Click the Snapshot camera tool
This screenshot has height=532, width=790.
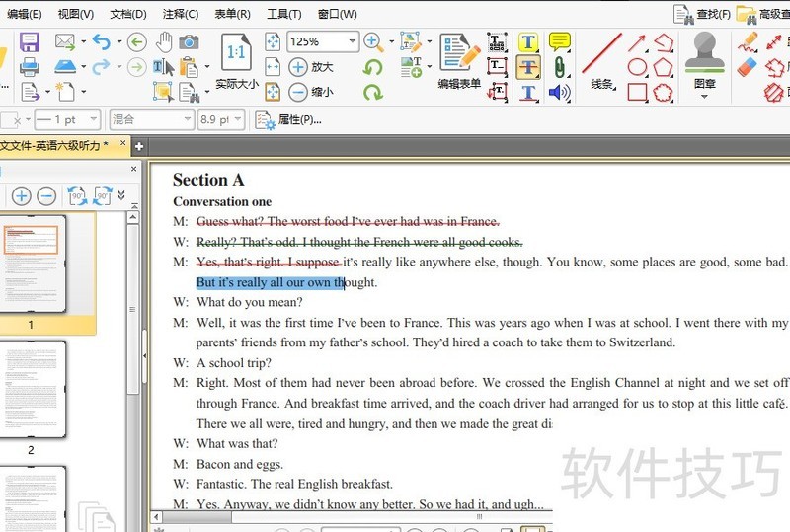pos(189,41)
